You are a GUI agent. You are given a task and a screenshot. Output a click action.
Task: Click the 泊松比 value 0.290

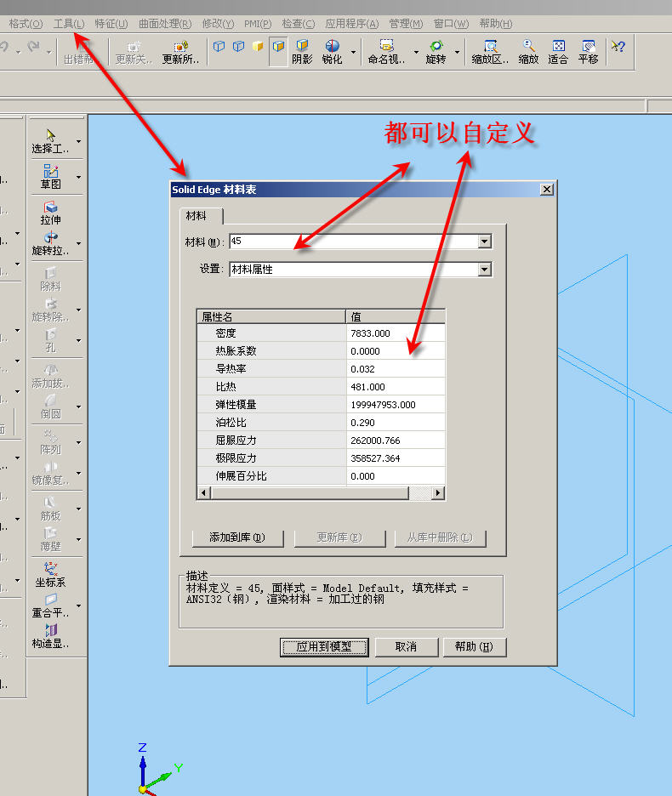(x=396, y=423)
